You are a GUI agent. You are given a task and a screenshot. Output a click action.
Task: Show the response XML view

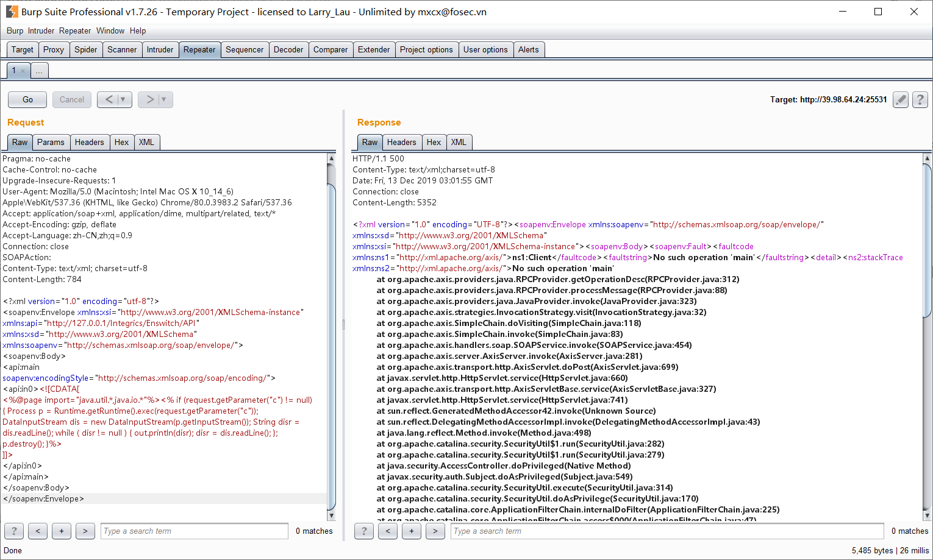[x=459, y=143]
